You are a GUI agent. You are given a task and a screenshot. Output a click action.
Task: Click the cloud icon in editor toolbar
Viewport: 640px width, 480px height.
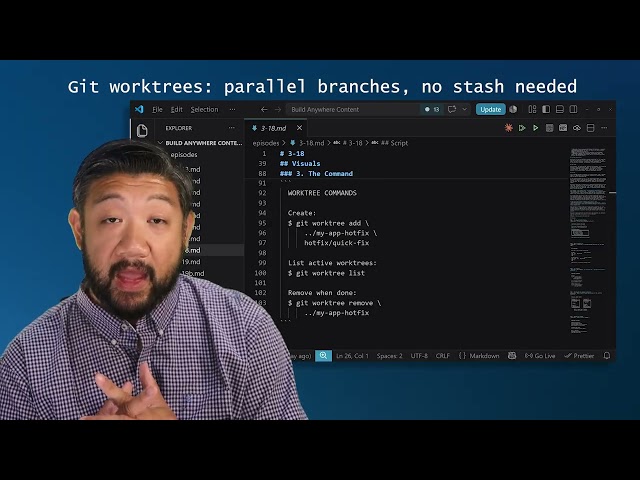coord(577,128)
